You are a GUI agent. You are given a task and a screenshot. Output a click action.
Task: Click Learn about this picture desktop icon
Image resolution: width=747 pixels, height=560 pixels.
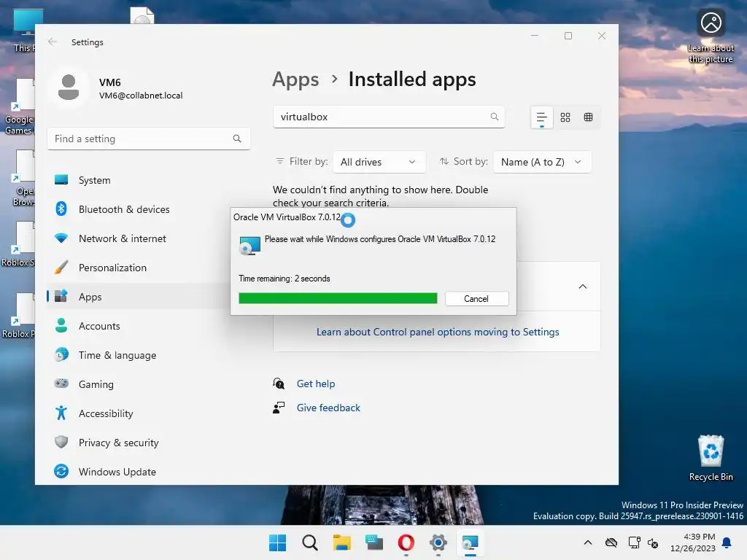(711, 36)
